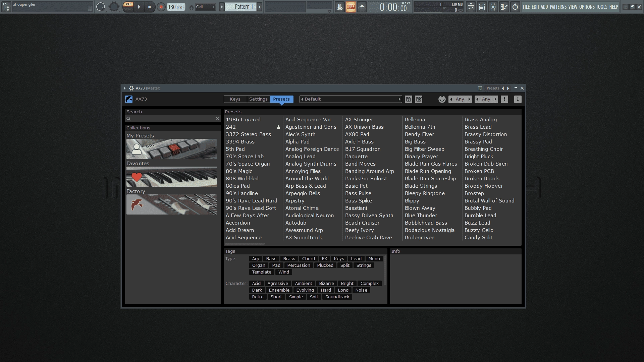This screenshot has height=362, width=644.
Task: Open AX73 plugin options arrow menu
Action: (x=125, y=88)
